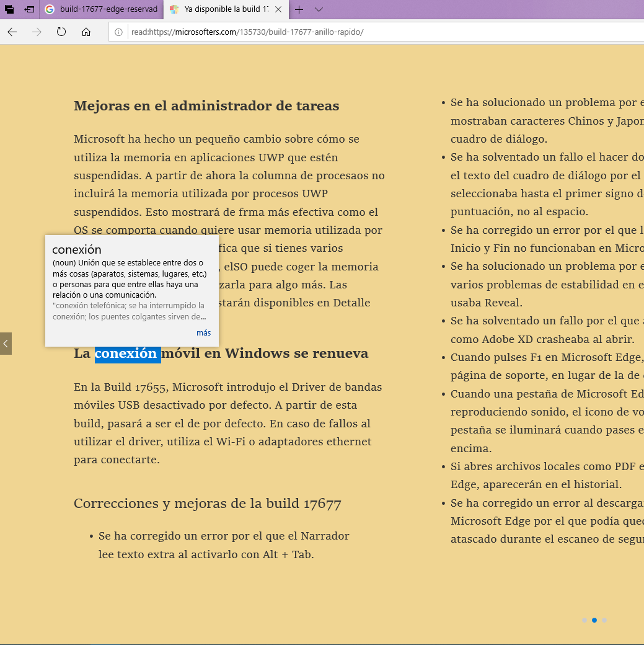Select the third page indicator dot
Image resolution: width=644 pixels, height=645 pixels.
(604, 620)
